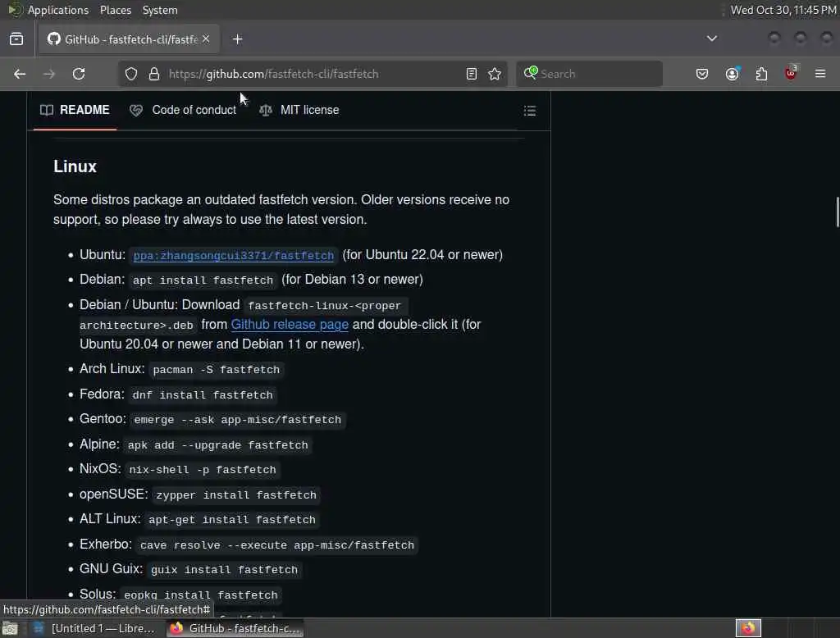Click the 'nix-shell -p fastfetch' code text
840x638 pixels.
[x=203, y=470]
